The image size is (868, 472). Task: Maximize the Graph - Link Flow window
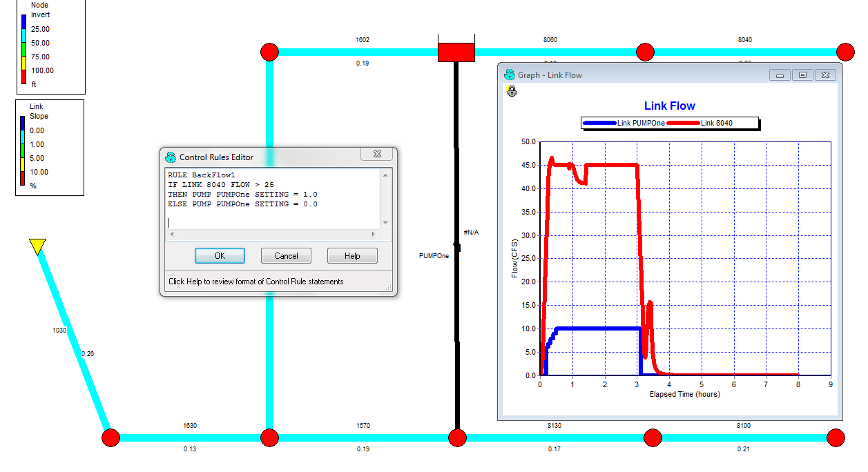[802, 75]
